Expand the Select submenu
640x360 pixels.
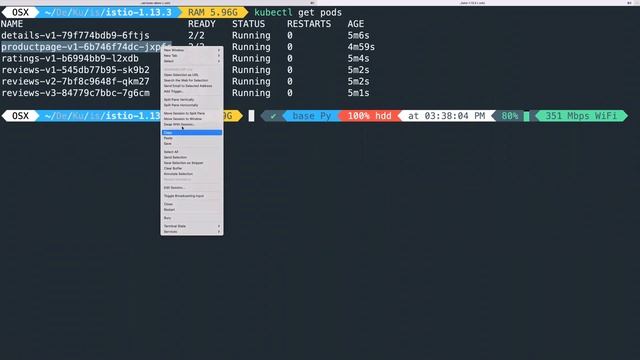[x=192, y=61]
